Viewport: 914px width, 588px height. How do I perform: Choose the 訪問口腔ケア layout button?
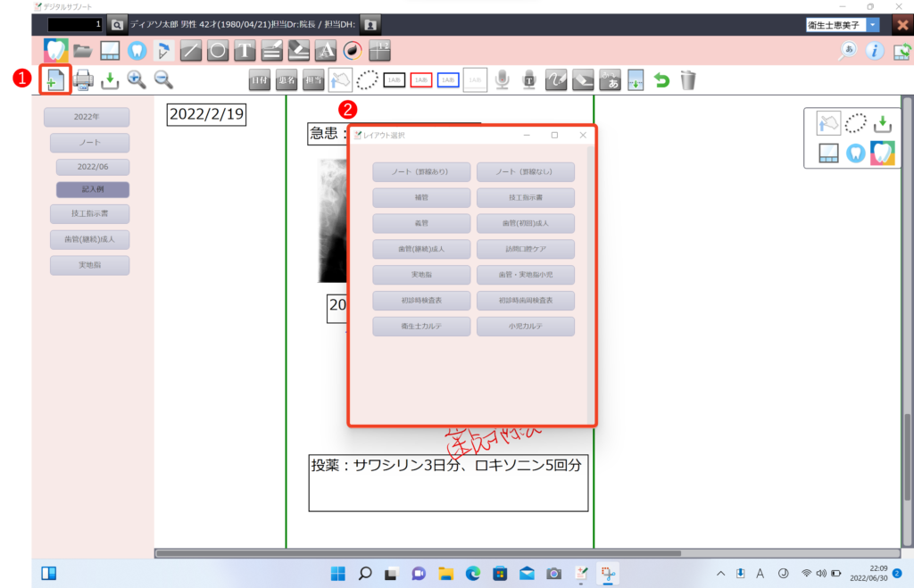pos(525,250)
